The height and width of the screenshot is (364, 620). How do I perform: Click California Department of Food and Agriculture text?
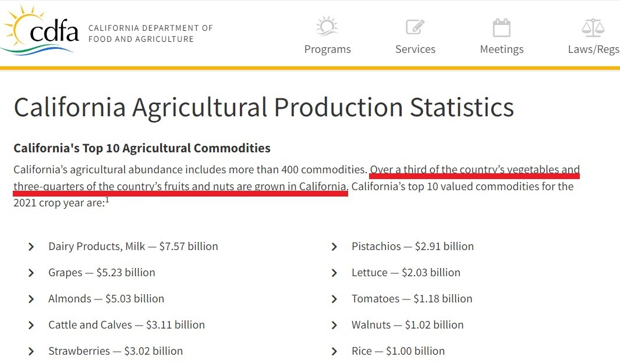pos(150,33)
